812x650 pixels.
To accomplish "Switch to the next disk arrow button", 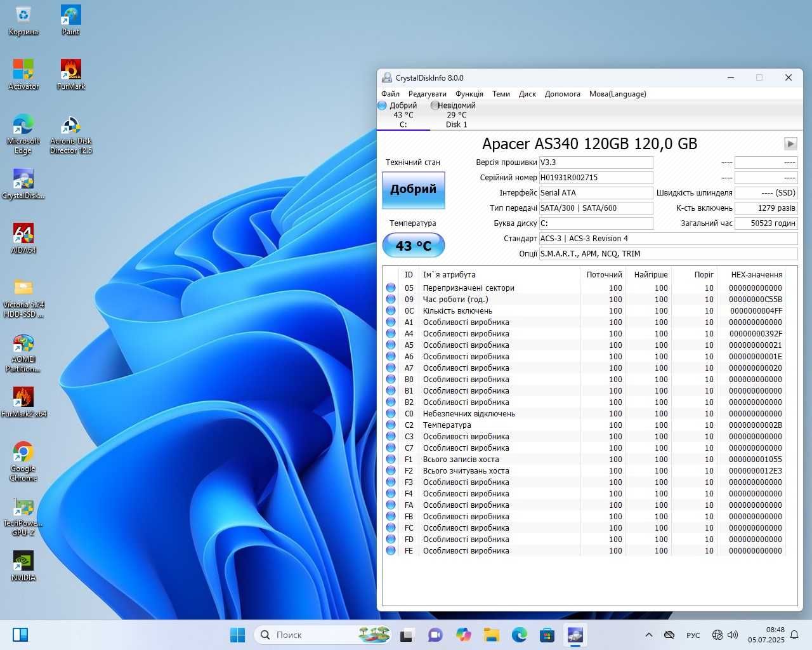I will pyautogui.click(x=790, y=143).
